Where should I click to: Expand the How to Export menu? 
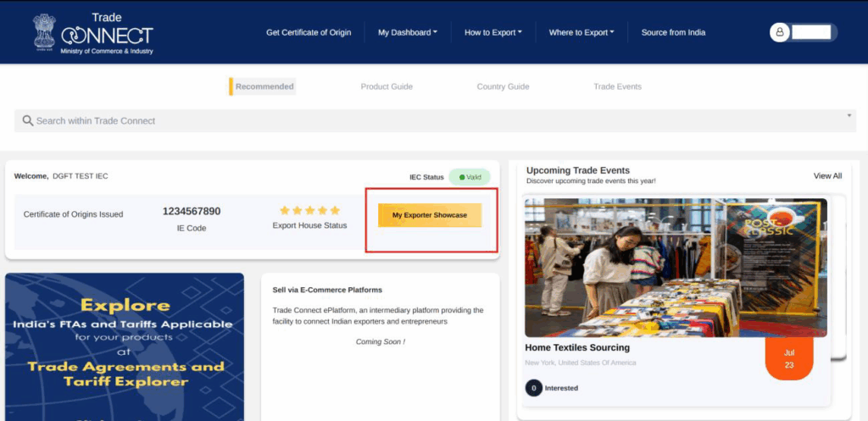(x=492, y=32)
